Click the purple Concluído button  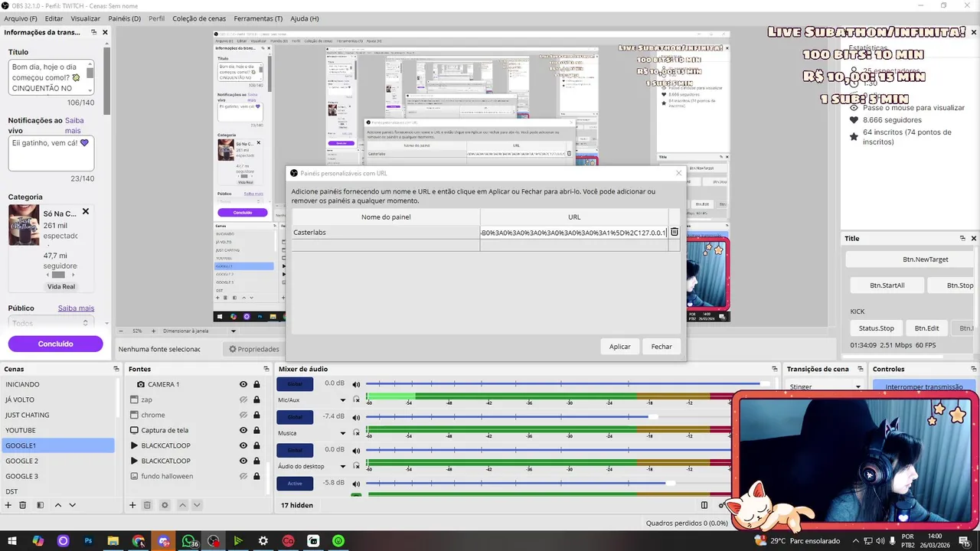click(x=55, y=344)
